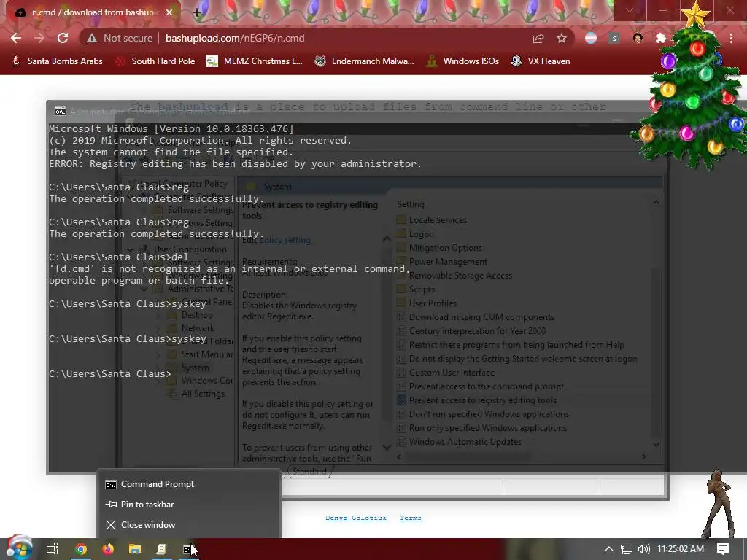Open Mitigation Options in policy list

pyautogui.click(x=446, y=248)
